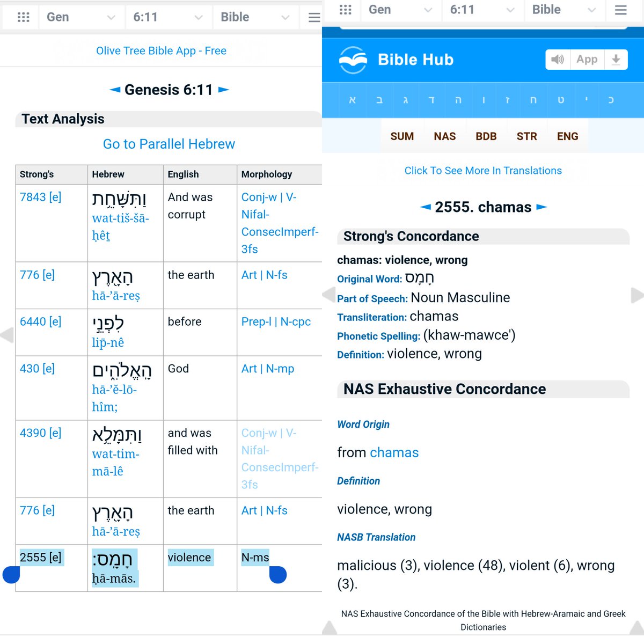Select Hebrew letter ט in alphabet bar
Image resolution: width=644 pixels, height=644 pixels.
tap(561, 100)
